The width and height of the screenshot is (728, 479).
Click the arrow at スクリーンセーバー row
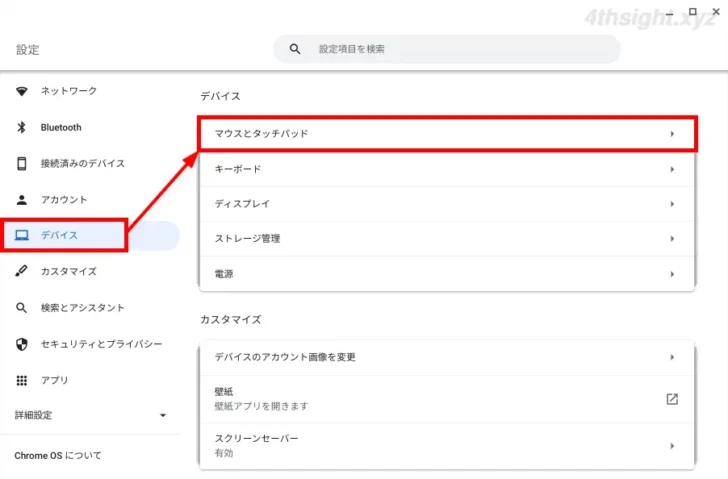[x=672, y=446]
